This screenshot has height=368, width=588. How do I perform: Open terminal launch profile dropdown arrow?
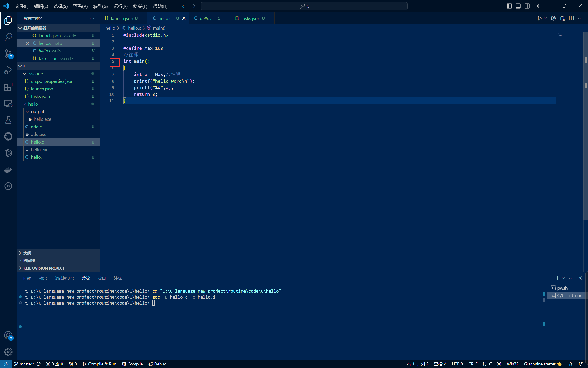coord(563,278)
